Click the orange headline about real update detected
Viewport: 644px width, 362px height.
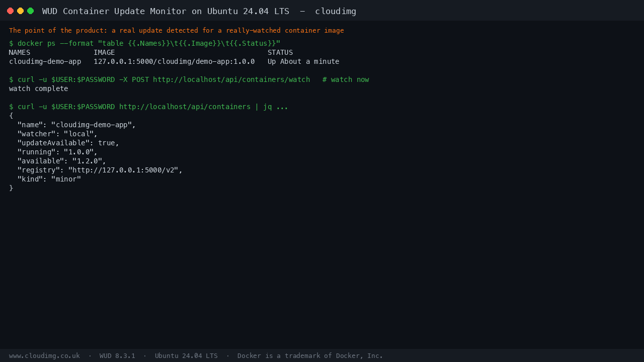[177, 31]
